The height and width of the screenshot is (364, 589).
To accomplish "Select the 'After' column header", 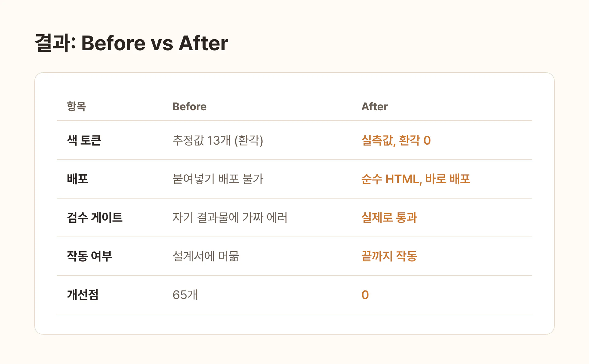I will [x=375, y=106].
